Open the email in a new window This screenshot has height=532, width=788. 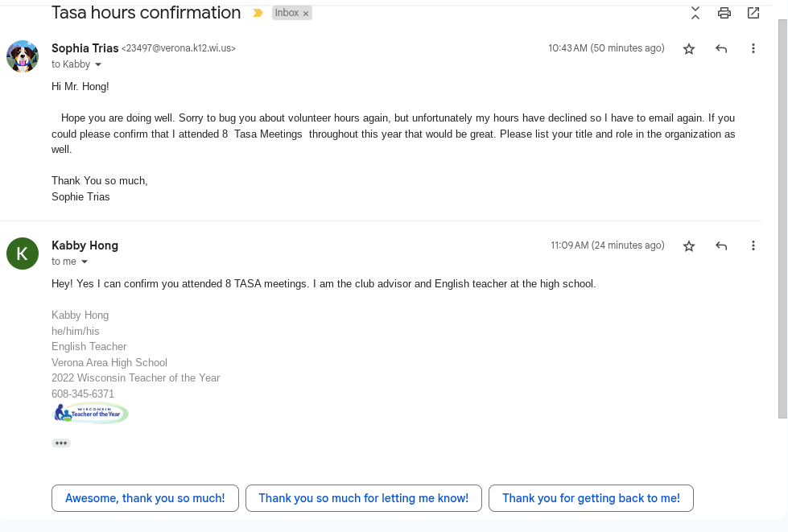point(753,13)
